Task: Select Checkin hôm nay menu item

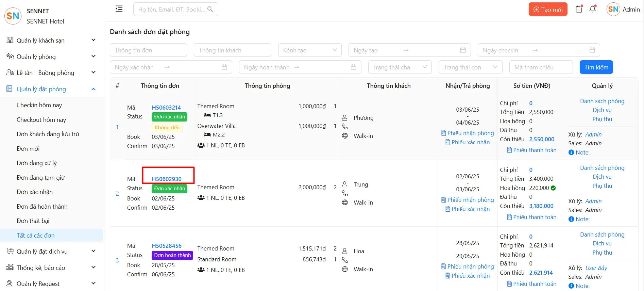Action: click(x=39, y=105)
